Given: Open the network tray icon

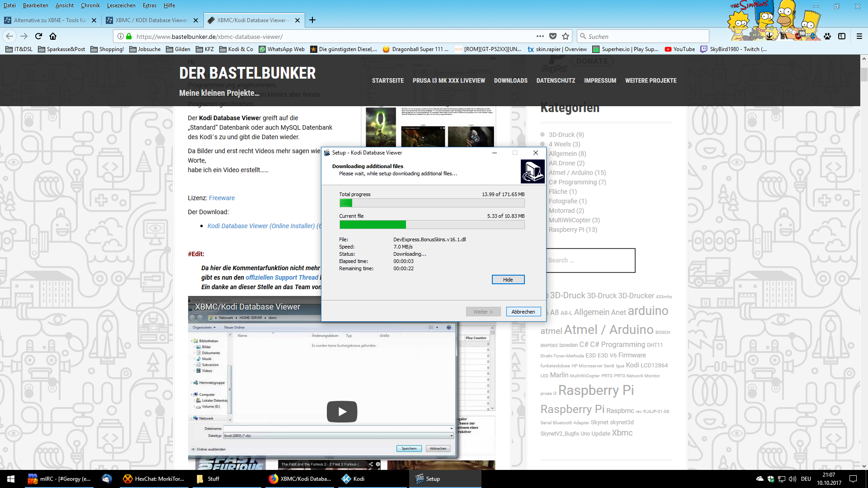Looking at the screenshot, I should tap(782, 479).
